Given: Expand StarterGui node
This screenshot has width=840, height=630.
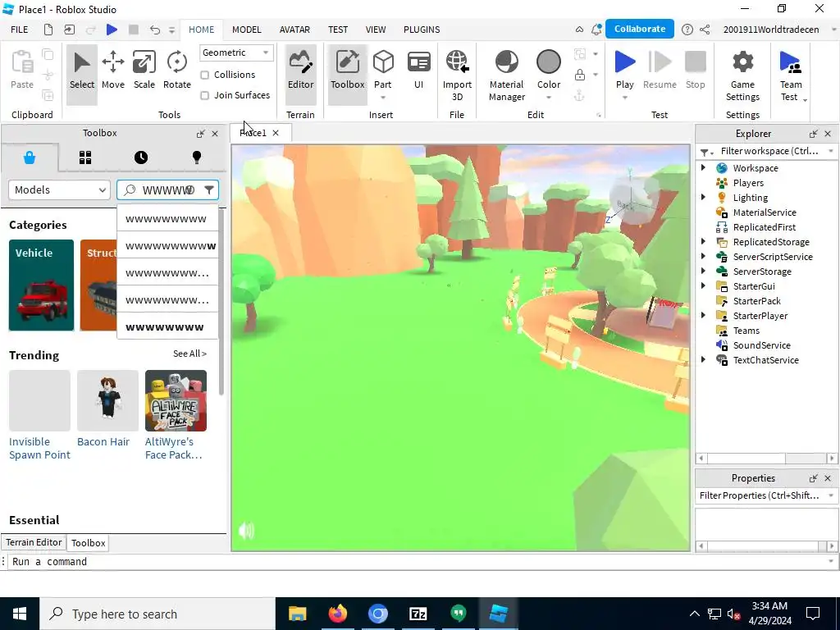Looking at the screenshot, I should point(703,285).
